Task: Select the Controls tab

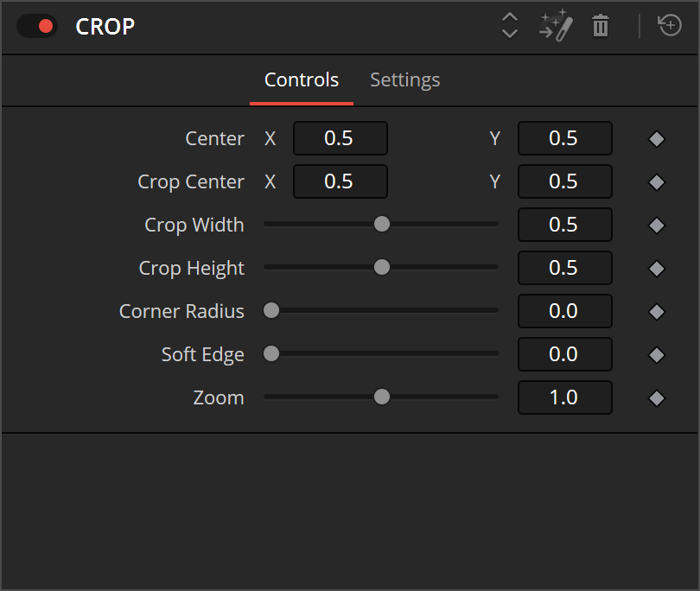Action: tap(302, 80)
